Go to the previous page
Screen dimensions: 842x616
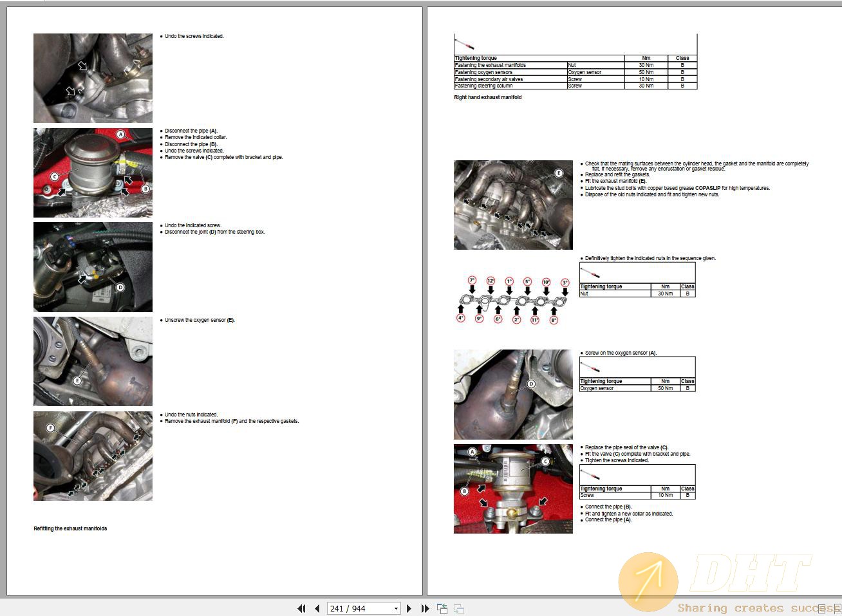tap(317, 608)
